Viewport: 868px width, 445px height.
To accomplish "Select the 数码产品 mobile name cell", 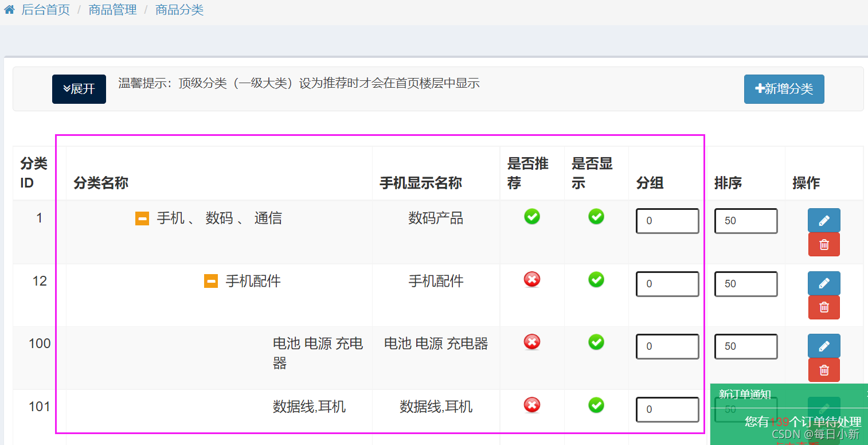I will (436, 218).
